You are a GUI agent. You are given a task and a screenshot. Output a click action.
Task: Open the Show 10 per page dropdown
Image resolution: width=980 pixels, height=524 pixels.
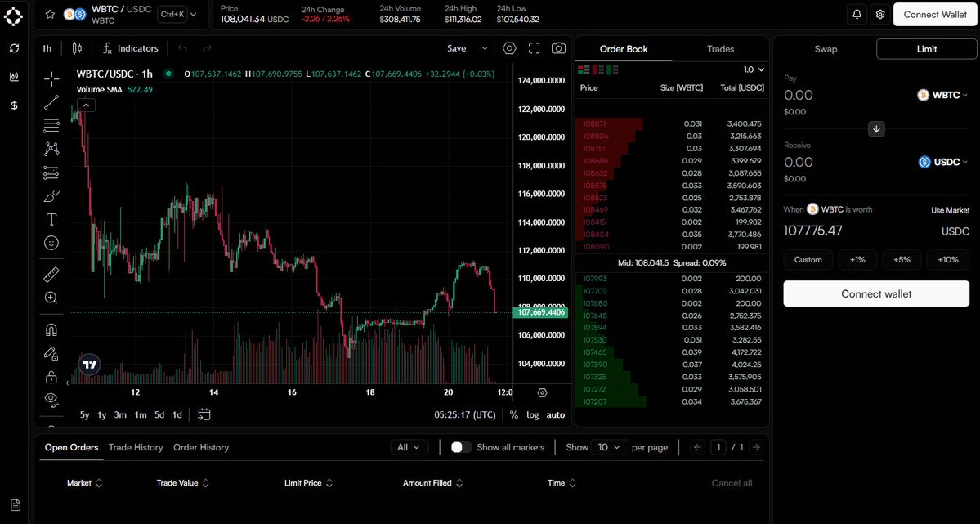pyautogui.click(x=610, y=447)
